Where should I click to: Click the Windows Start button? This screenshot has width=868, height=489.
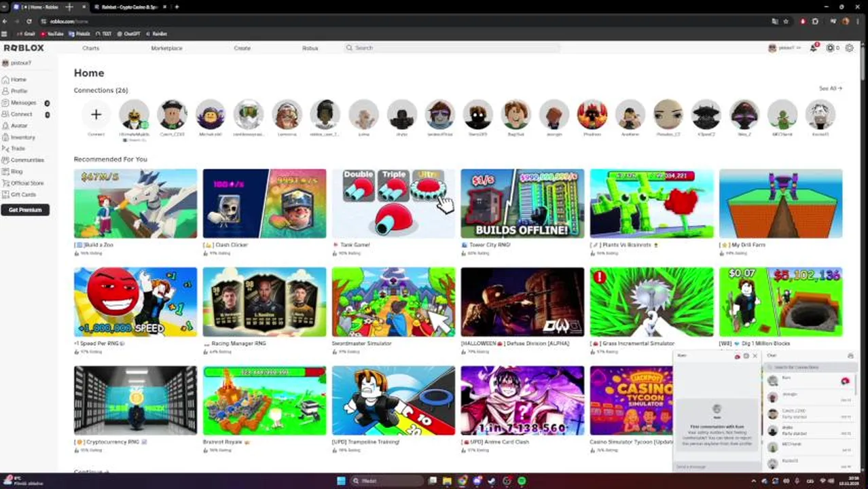pyautogui.click(x=341, y=481)
